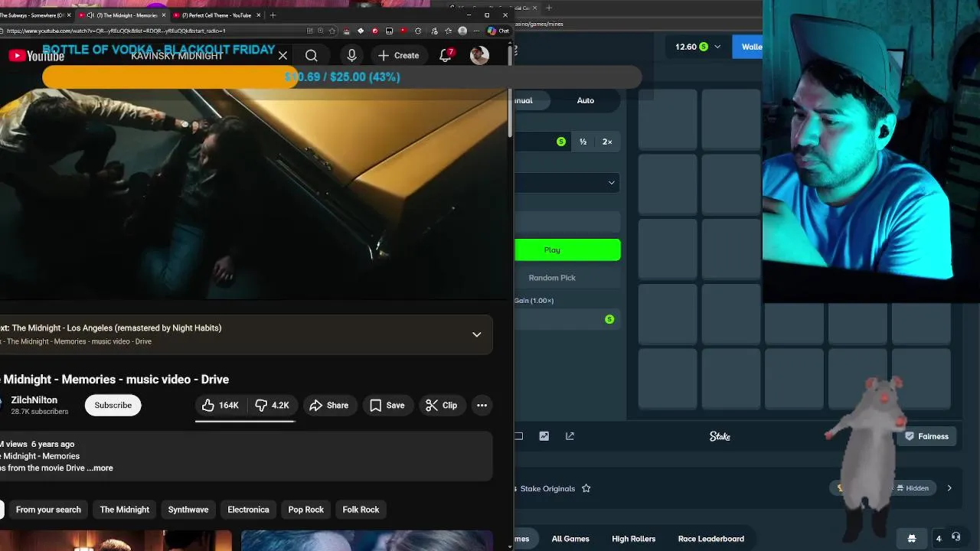Open the three-dot more actions menu under video
The width and height of the screenshot is (980, 551).
click(482, 406)
